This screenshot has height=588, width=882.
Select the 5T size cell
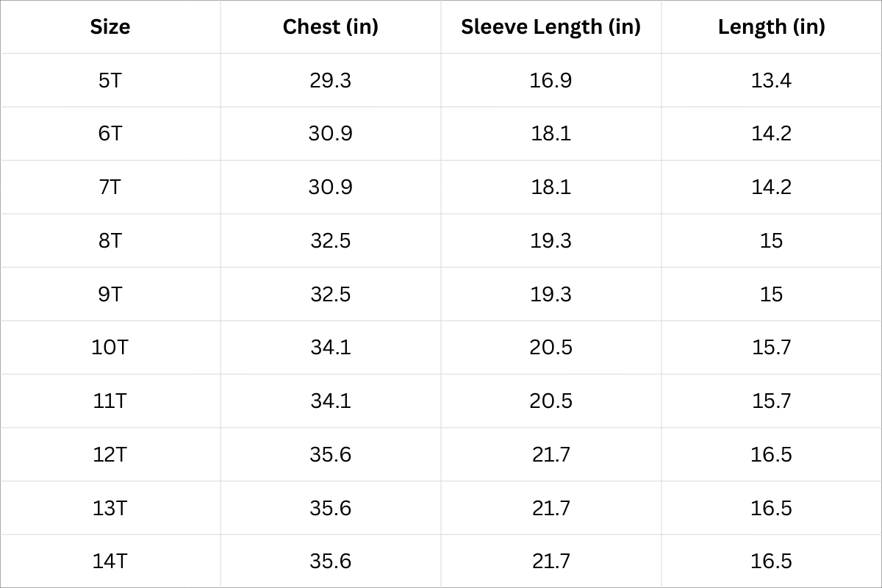coord(110,80)
